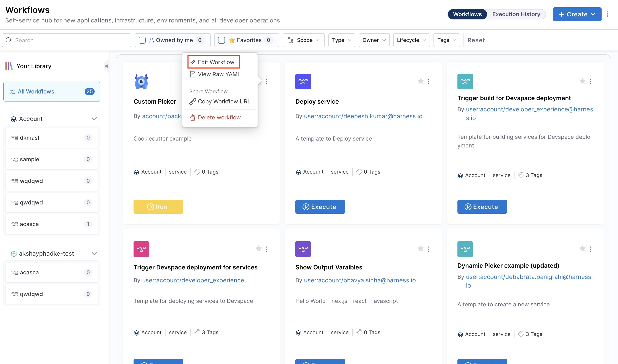This screenshot has height=364, width=618.
Task: Open kebab menu on Deploy service card
Action: click(428, 81)
